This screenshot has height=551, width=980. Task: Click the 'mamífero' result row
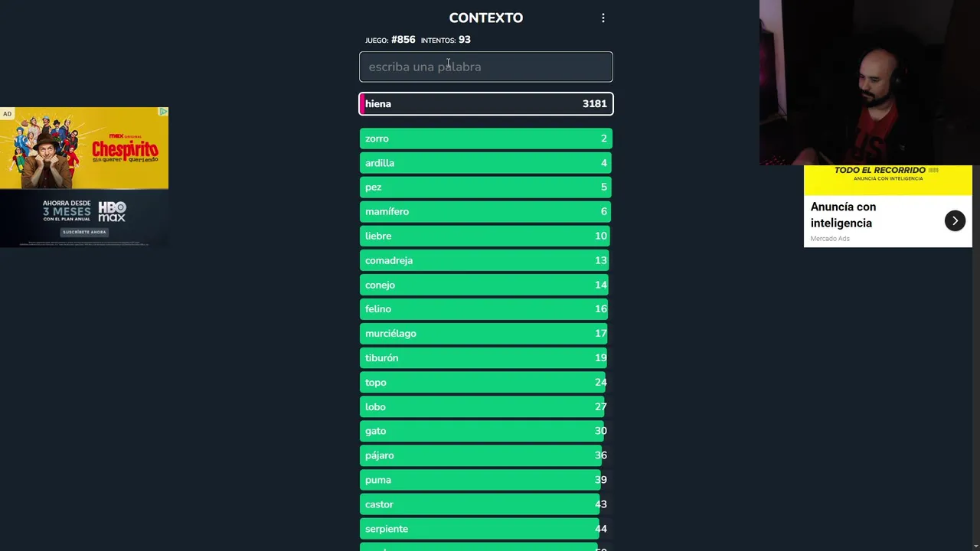486,212
